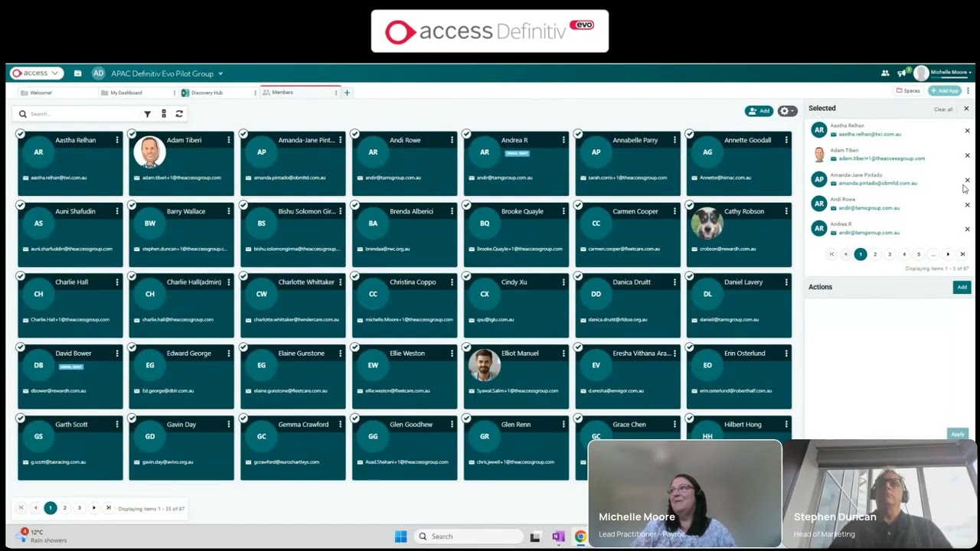
Task: Click the Spaces button
Action: pos(908,91)
